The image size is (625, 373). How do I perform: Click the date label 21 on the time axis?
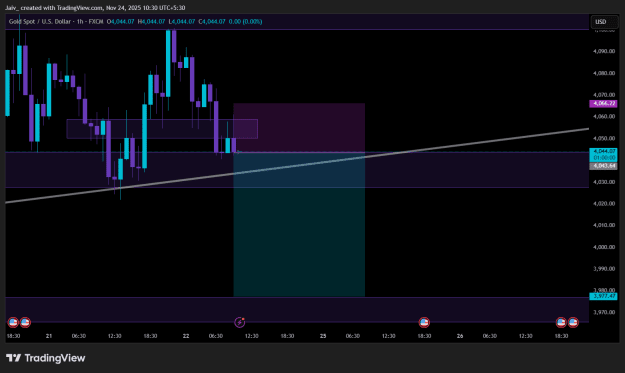(x=49, y=336)
